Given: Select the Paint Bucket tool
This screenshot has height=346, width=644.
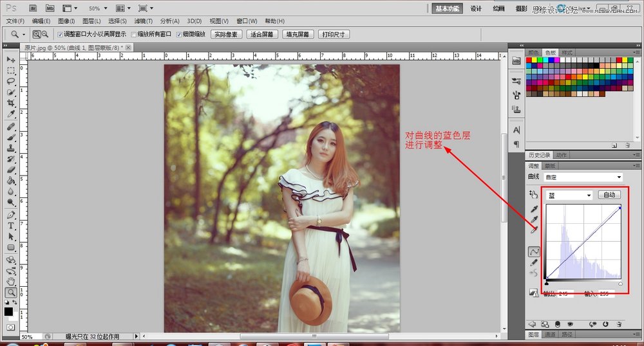Looking at the screenshot, I should coord(11,181).
